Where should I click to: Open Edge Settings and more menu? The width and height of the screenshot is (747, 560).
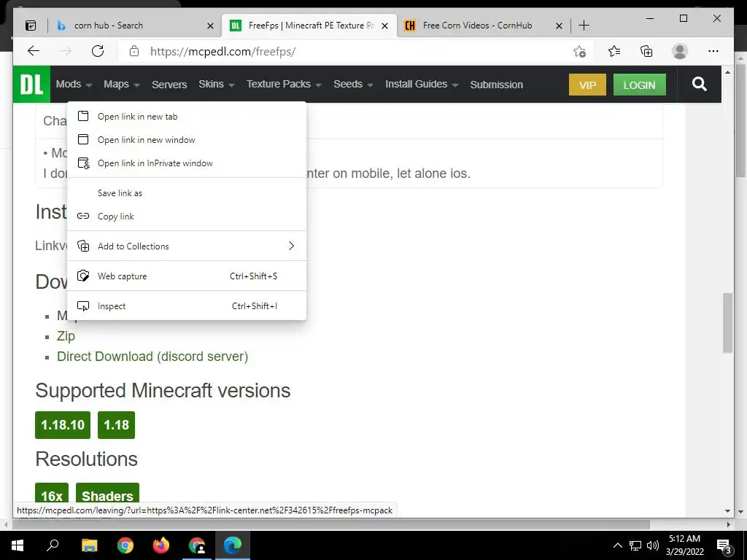pos(713,51)
